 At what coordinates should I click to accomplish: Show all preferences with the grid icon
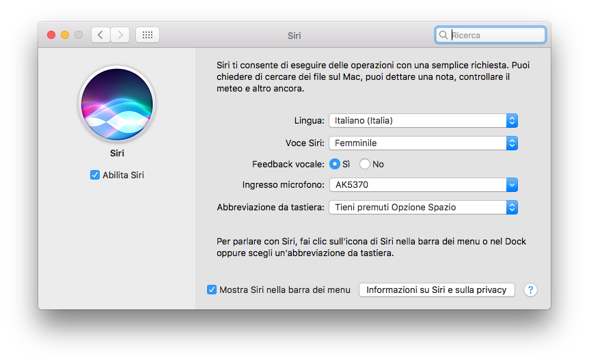tap(148, 35)
